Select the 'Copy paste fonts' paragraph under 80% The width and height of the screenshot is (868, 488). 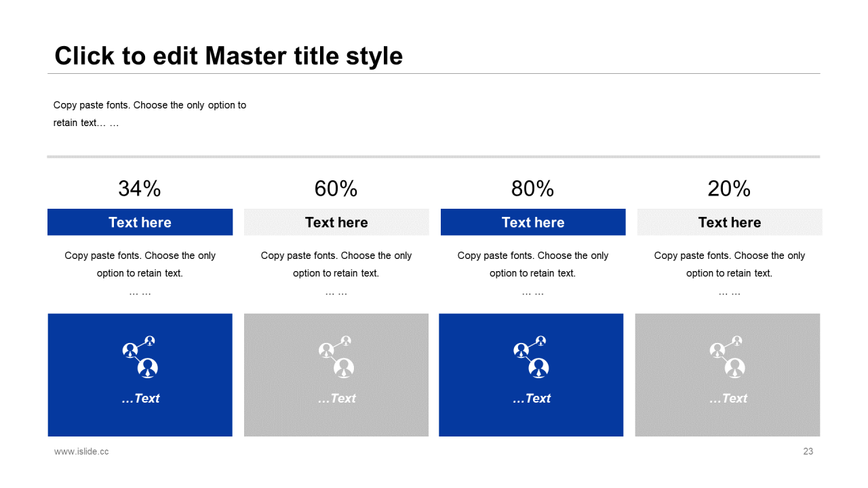533,274
